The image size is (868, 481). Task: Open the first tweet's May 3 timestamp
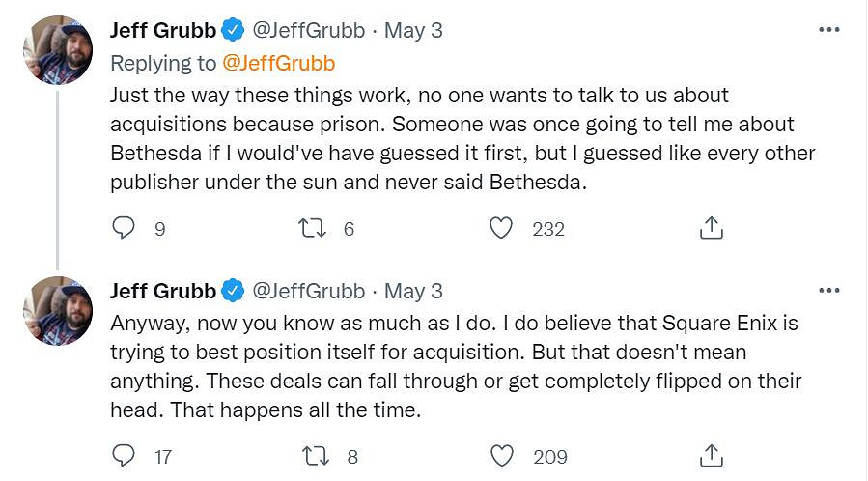coord(413,30)
